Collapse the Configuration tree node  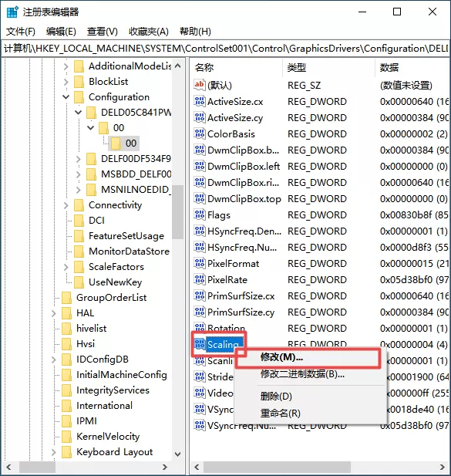[x=66, y=97]
